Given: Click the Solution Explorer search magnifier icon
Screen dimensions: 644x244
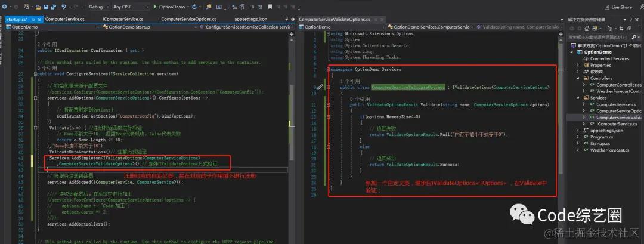Looking at the screenshot, I should (634, 38).
